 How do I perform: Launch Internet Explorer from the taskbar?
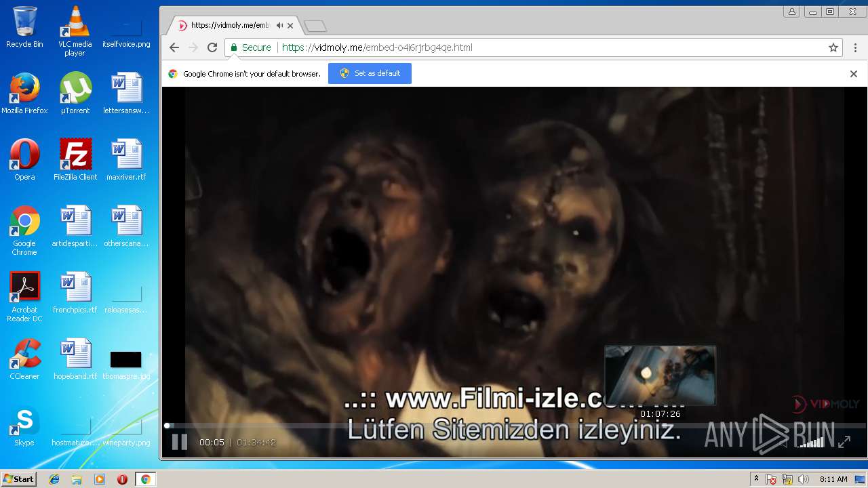click(x=54, y=479)
